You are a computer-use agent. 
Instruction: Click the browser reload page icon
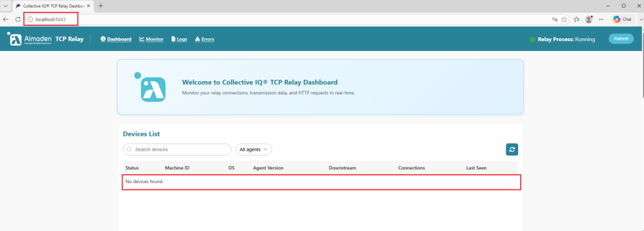point(18,20)
